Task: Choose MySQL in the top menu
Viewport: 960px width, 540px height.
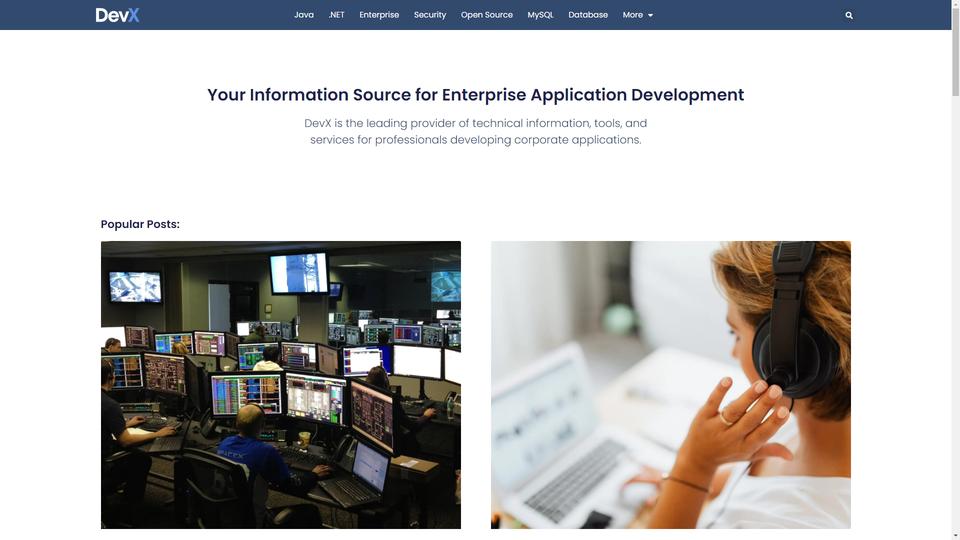Action: click(x=541, y=15)
